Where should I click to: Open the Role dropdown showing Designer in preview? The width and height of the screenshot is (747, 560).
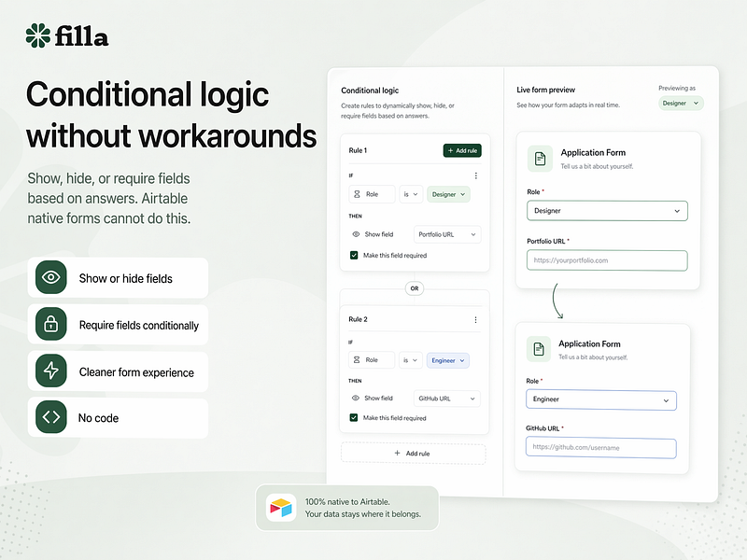pos(607,211)
